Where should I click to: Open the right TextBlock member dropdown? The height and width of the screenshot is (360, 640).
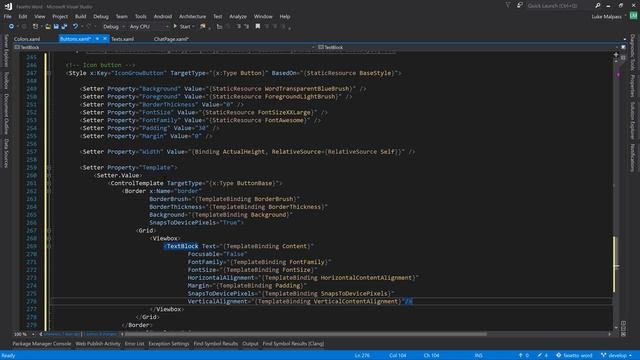469,47
